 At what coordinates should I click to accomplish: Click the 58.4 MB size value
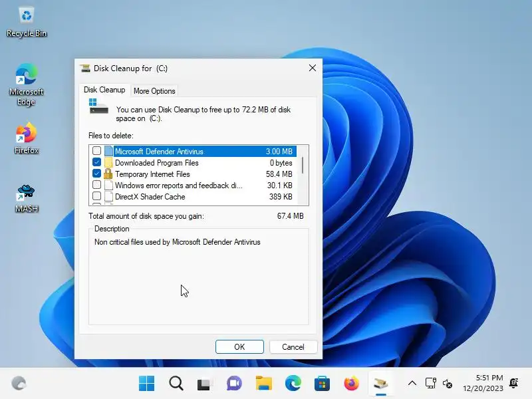[279, 174]
